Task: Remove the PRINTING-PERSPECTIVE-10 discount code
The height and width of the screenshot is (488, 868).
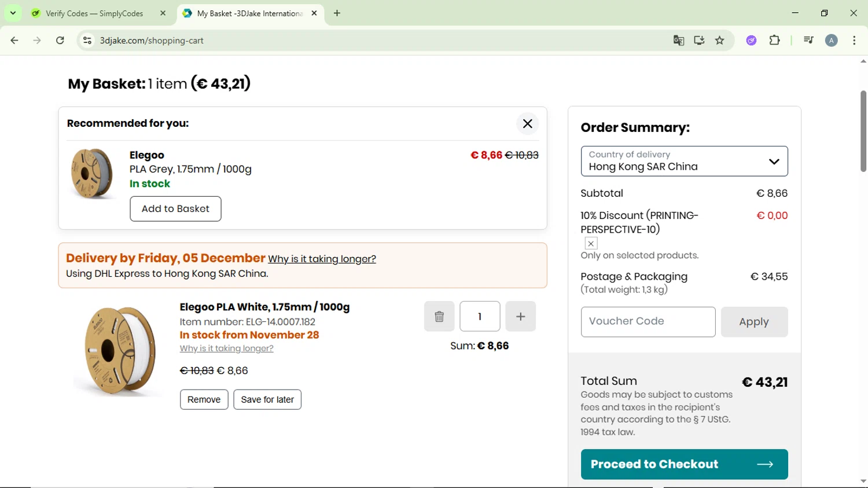Action: 591,244
